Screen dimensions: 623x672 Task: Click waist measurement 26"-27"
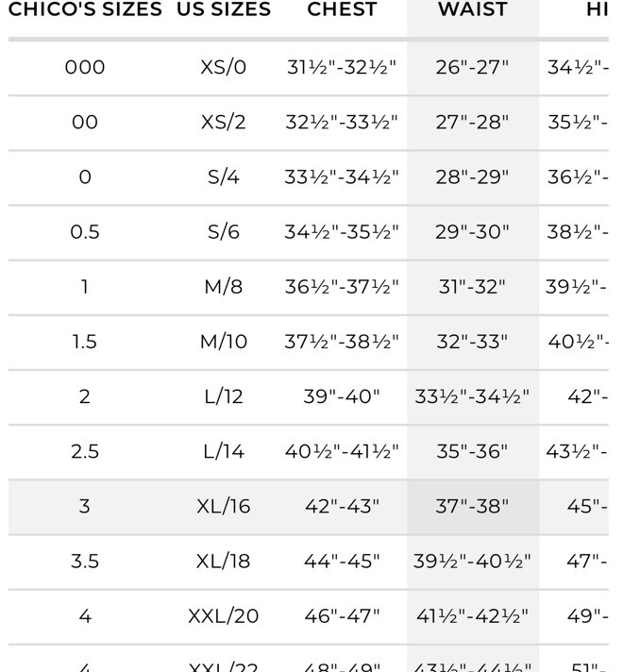[472, 68]
